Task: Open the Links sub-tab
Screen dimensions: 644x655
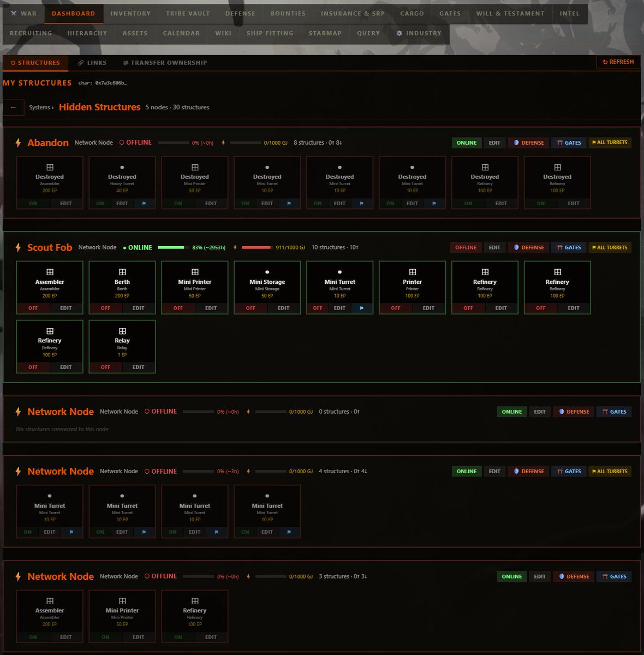Action: (92, 63)
